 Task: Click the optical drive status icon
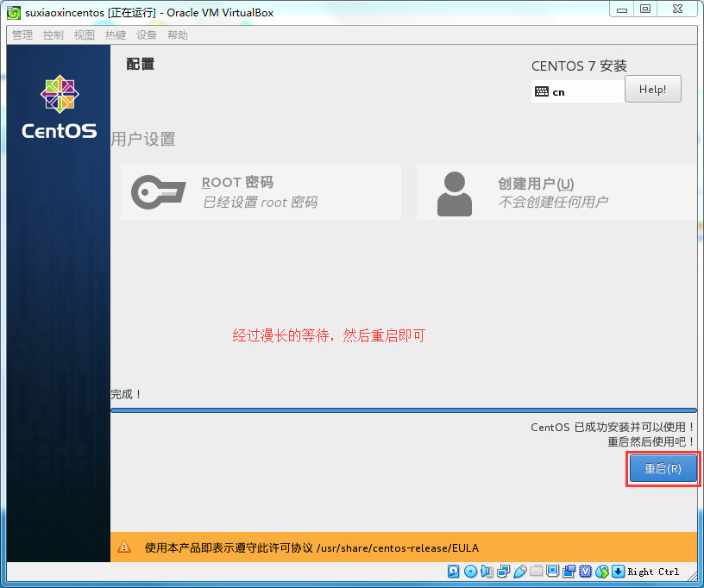coord(470,571)
